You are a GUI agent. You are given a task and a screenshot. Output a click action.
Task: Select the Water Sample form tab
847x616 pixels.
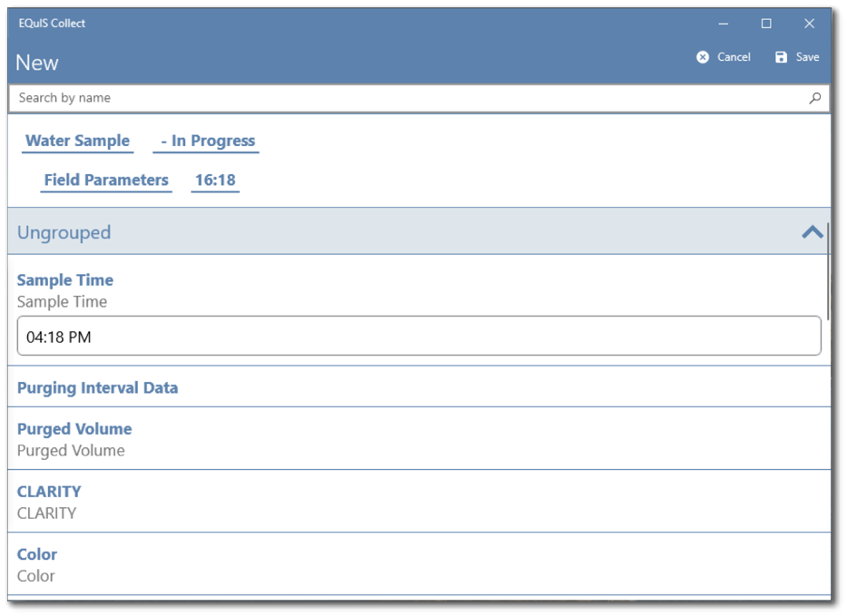click(x=77, y=141)
